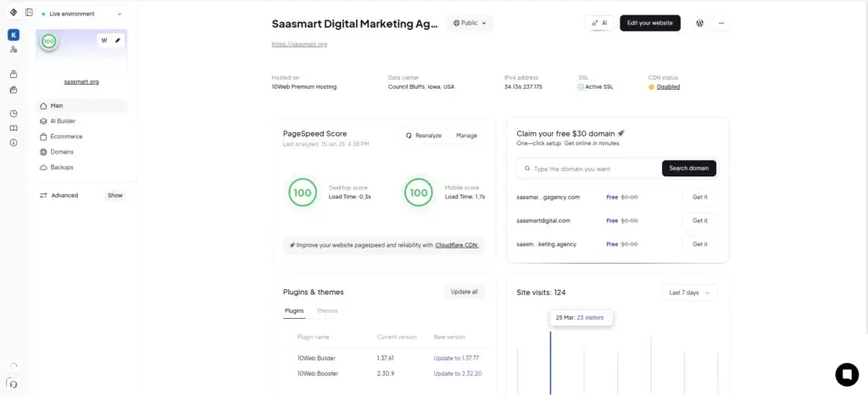Get it for saasmar...gagency.com

(x=700, y=198)
